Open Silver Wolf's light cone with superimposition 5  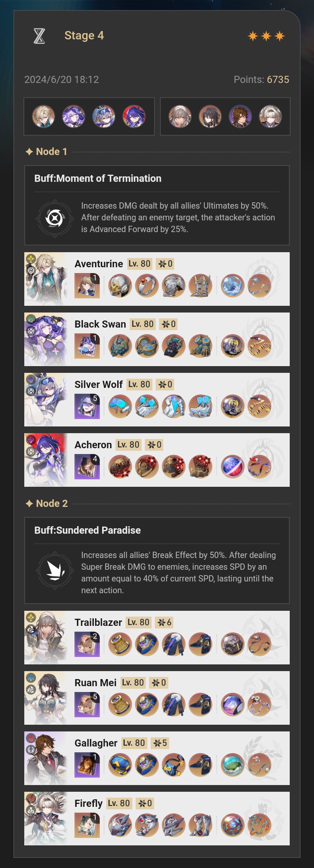87,406
